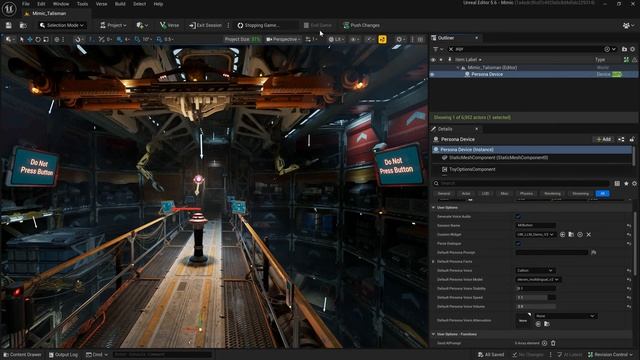
Task: Switch to the Outliner tab
Action: pyautogui.click(x=446, y=38)
